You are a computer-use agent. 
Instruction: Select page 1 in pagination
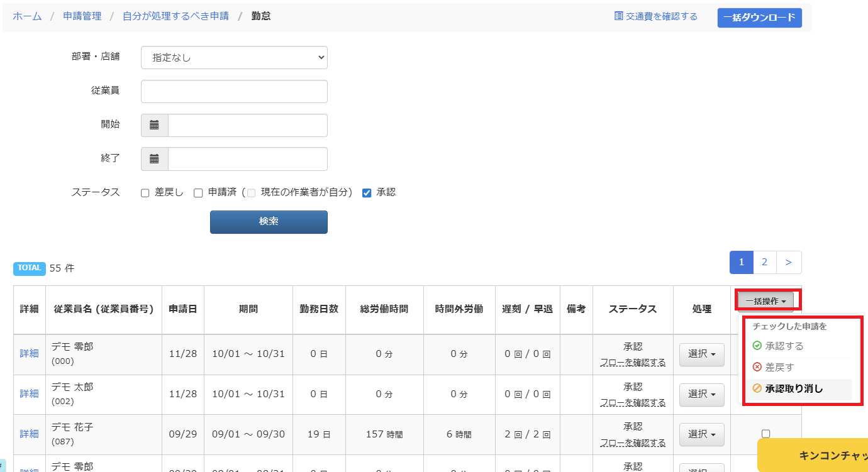click(742, 262)
